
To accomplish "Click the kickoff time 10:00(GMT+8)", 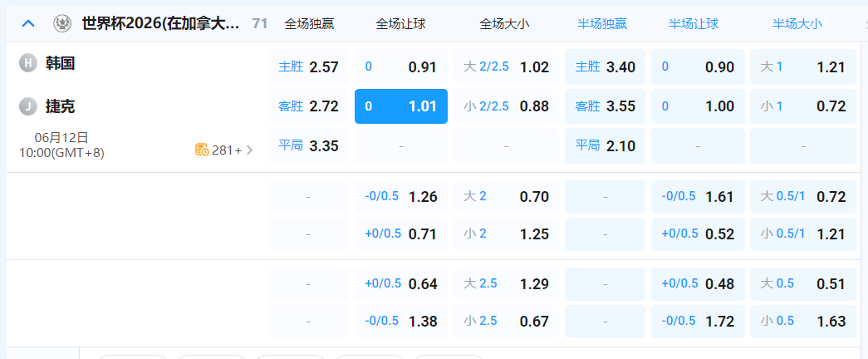I will (x=61, y=152).
